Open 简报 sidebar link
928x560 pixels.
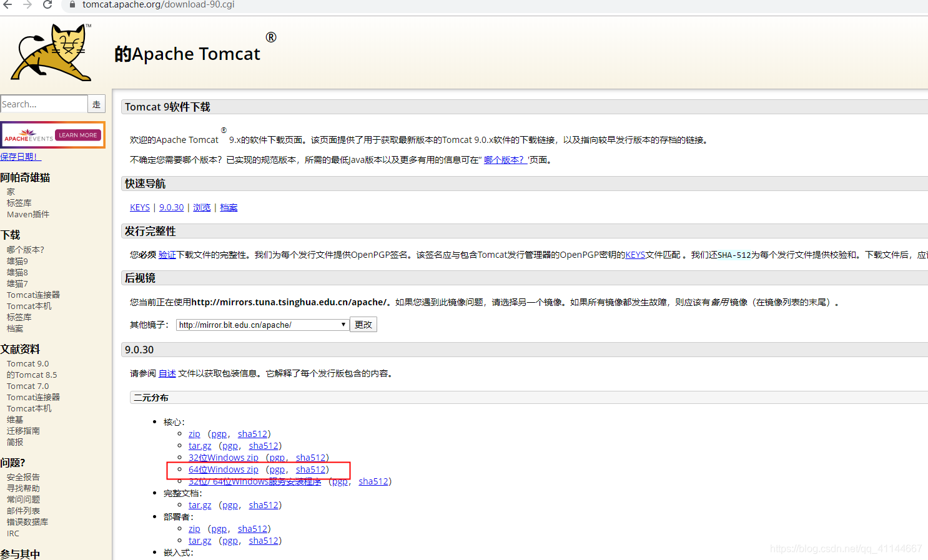(15, 442)
